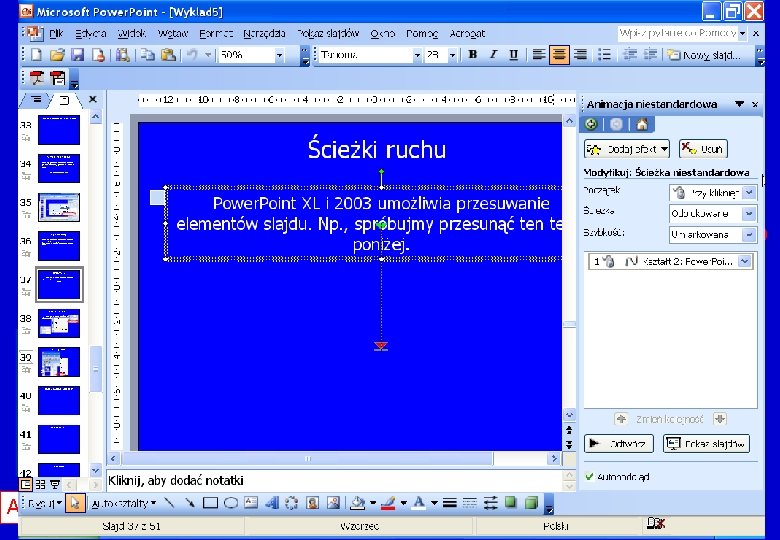Open the Line Style options
Viewport: 780px width, 540px height.
tap(449, 503)
